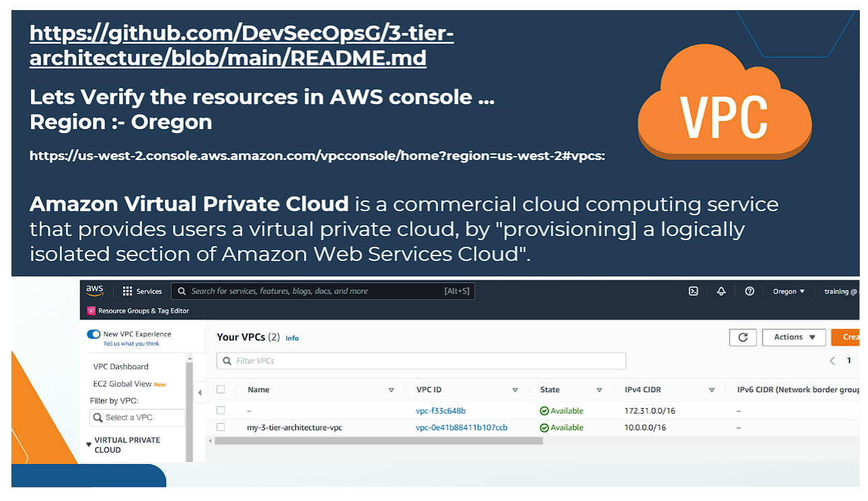Collapse the sidebar with arrow handle

200,392
